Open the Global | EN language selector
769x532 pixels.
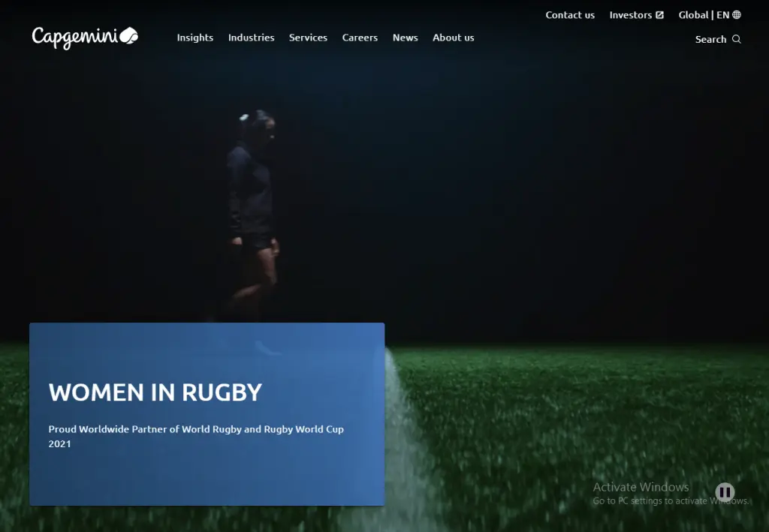710,15
